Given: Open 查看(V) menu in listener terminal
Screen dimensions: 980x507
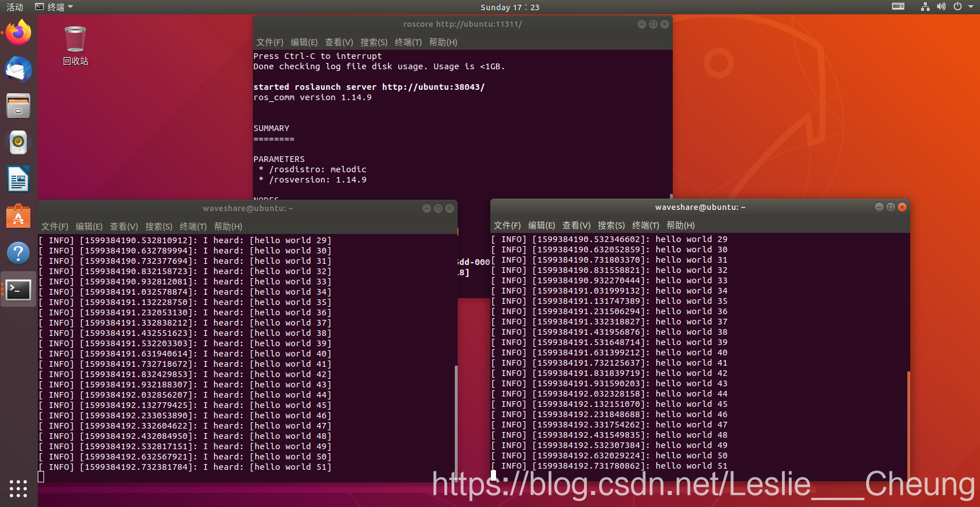Looking at the screenshot, I should [x=124, y=227].
